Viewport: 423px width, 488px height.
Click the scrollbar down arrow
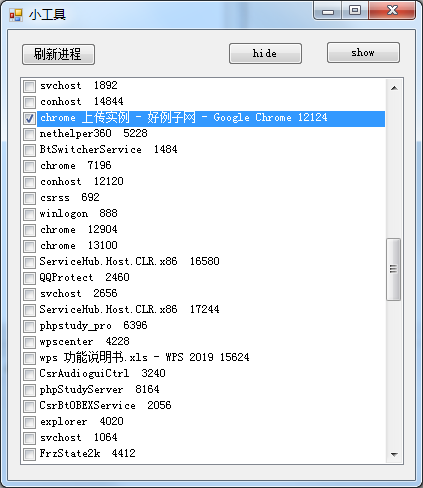click(x=394, y=454)
